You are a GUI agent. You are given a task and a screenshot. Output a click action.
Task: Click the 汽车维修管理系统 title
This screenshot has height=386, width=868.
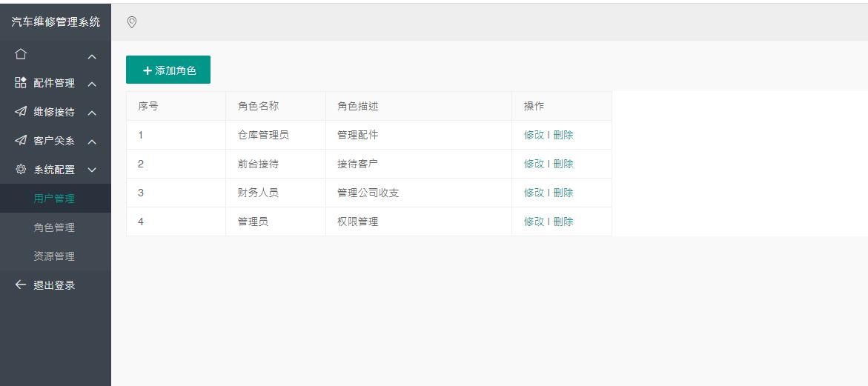pyautogui.click(x=56, y=22)
